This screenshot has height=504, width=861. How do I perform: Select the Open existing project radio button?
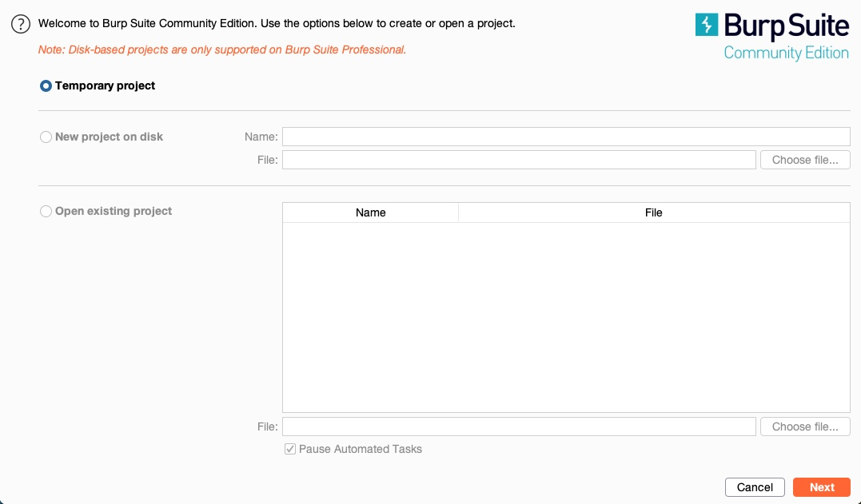coord(46,212)
